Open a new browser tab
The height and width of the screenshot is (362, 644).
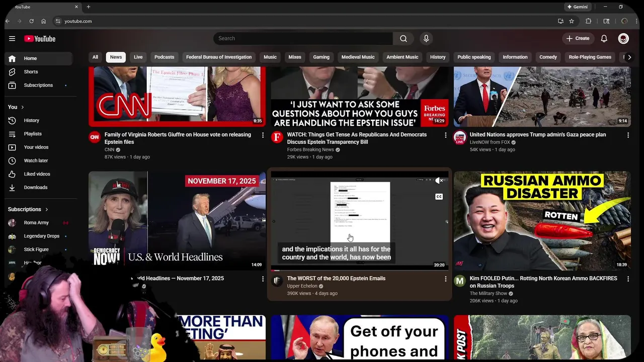[x=89, y=7]
